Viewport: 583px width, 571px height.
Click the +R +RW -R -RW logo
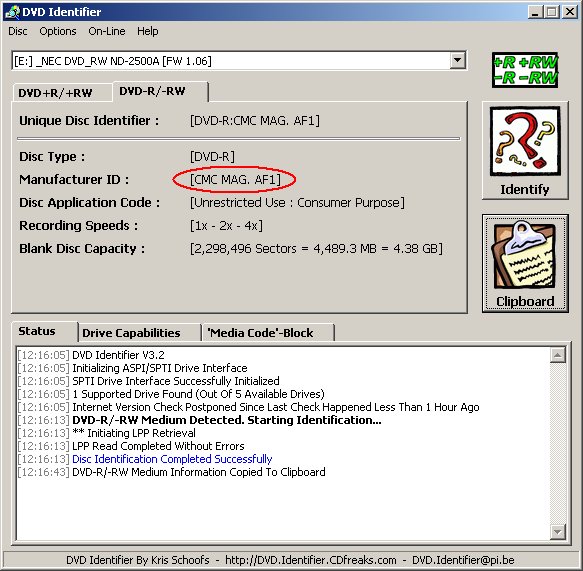tap(525, 70)
